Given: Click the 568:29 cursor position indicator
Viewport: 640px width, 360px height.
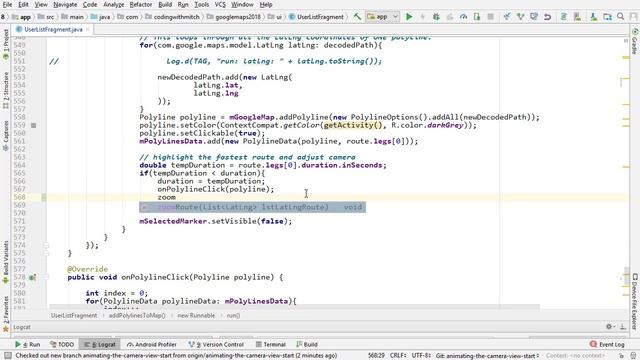Looking at the screenshot, I should point(376,356).
